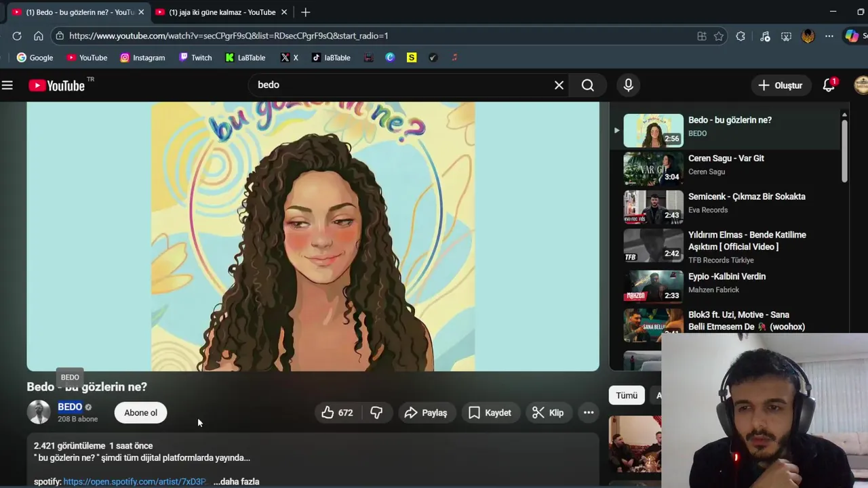Viewport: 868px width, 488px height.
Task: Open the blue circular C bookmark icon
Action: (x=390, y=58)
